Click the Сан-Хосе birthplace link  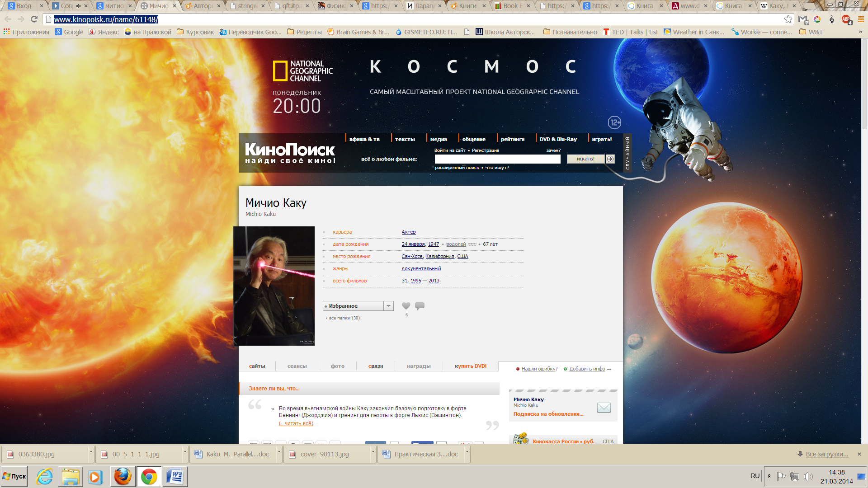click(x=412, y=256)
